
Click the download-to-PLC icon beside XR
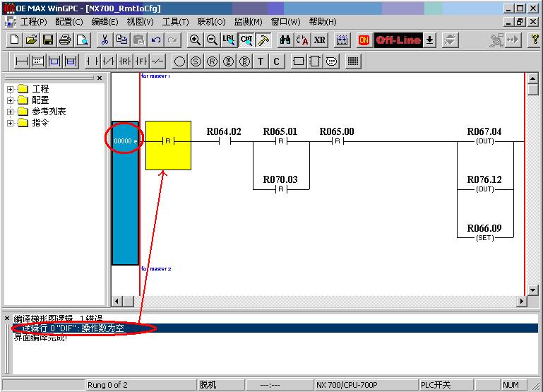tap(342, 40)
